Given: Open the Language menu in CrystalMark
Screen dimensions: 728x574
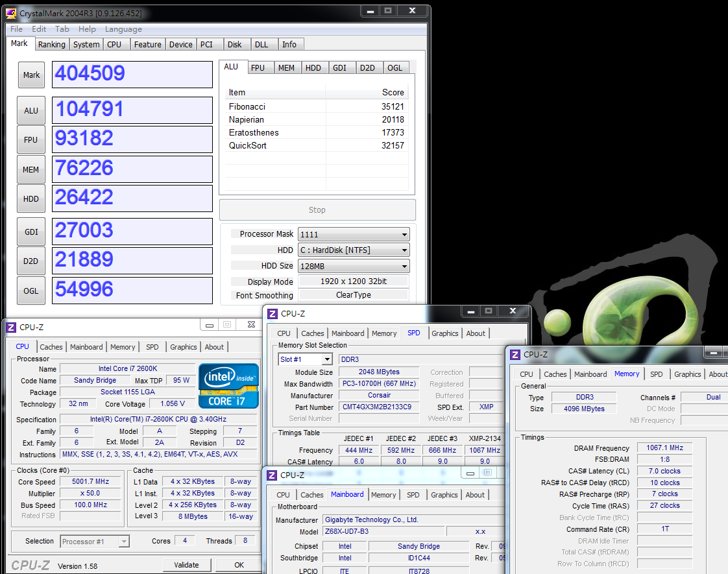Looking at the screenshot, I should (123, 29).
